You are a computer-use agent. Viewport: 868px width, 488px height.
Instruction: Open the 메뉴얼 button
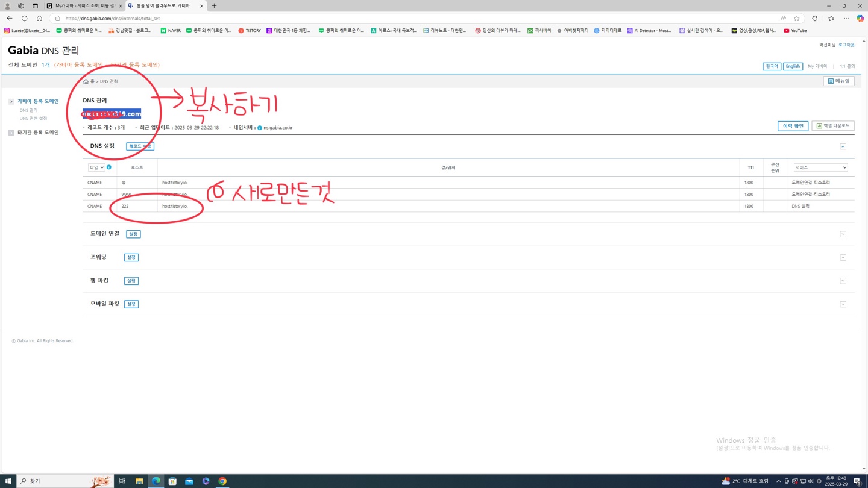pyautogui.click(x=838, y=81)
